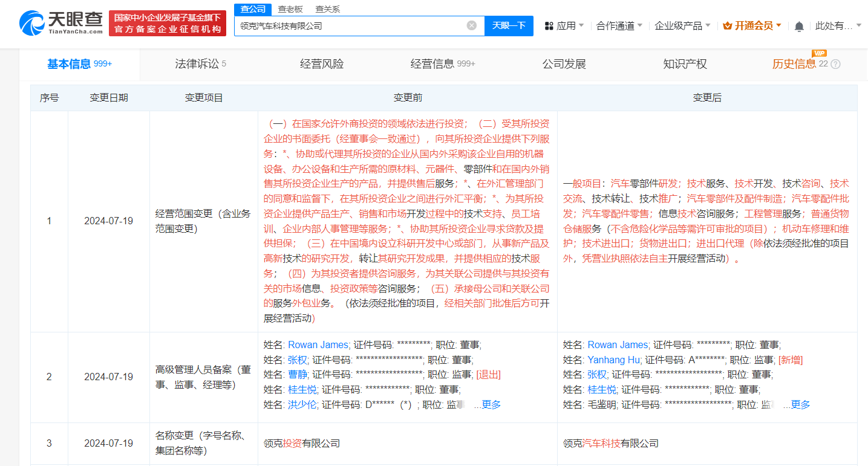Open the help question mark beside 历史信息
The image size is (868, 466).
(x=836, y=64)
